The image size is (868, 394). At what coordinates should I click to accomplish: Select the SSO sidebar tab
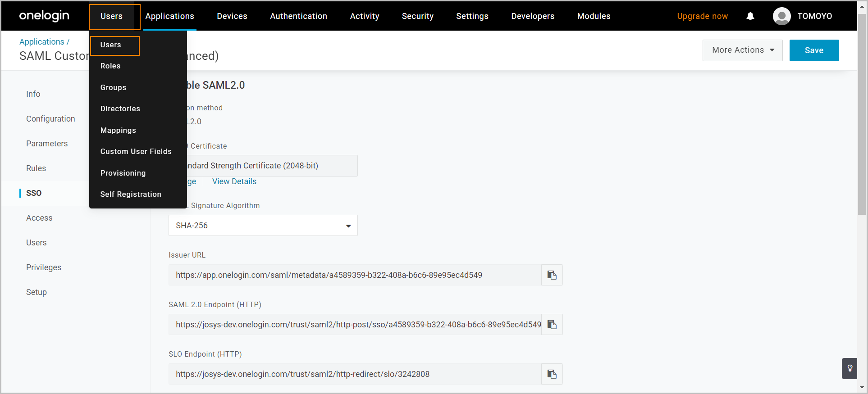(x=34, y=193)
